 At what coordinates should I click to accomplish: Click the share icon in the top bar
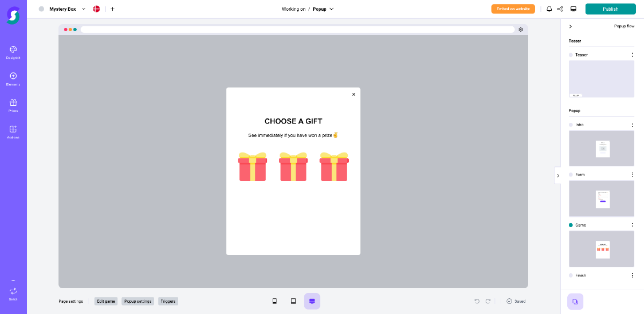click(x=560, y=9)
